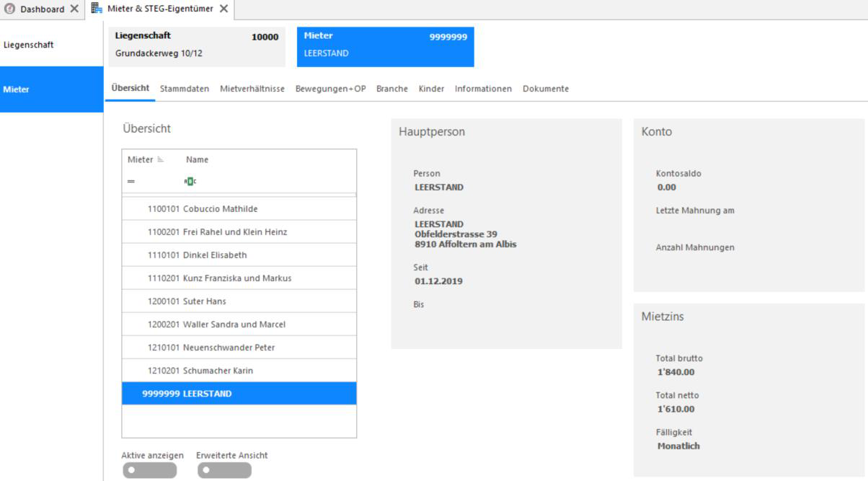The height and width of the screenshot is (481, 868).
Task: Click the address line 8910 Affoltern am Albis
Action: pyautogui.click(x=466, y=244)
